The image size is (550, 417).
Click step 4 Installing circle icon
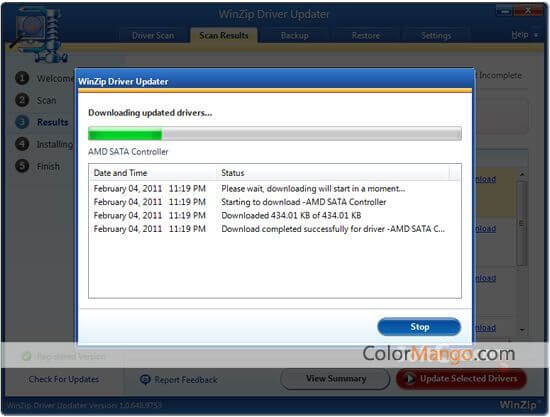point(22,144)
